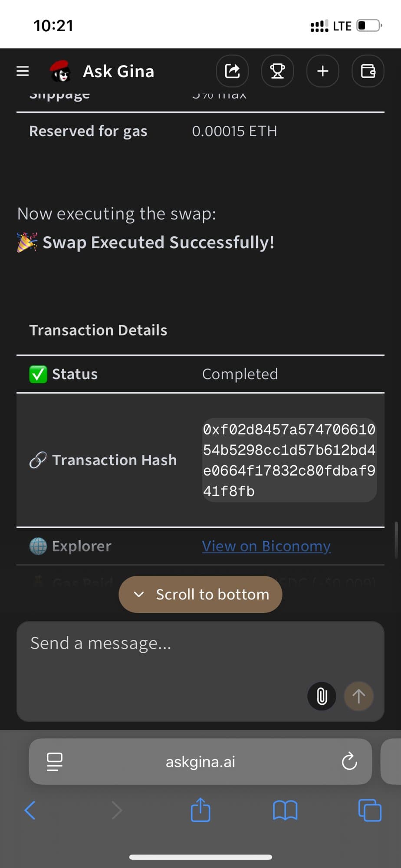Send message with up arrow button
This screenshot has height=868, width=401.
coord(358,696)
